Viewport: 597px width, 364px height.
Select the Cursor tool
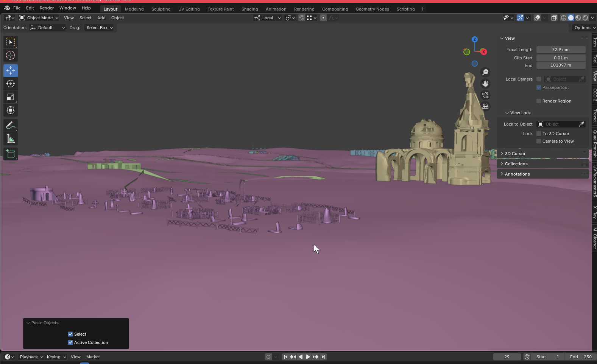11,55
